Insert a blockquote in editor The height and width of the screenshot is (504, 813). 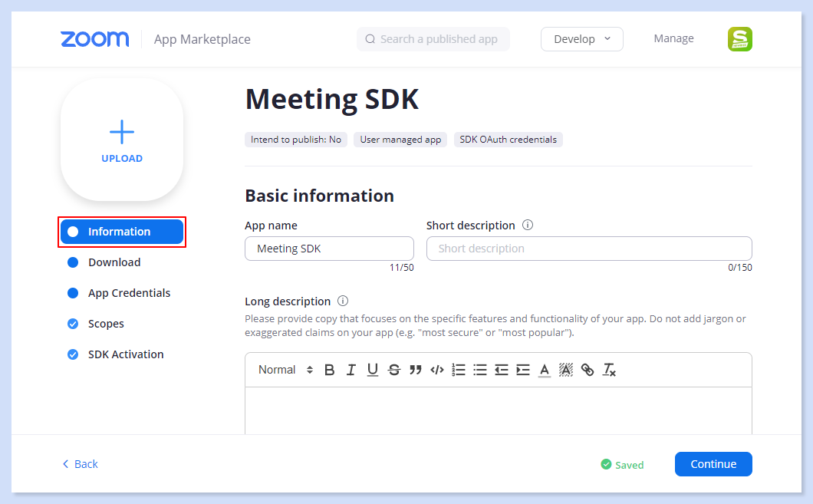click(415, 370)
